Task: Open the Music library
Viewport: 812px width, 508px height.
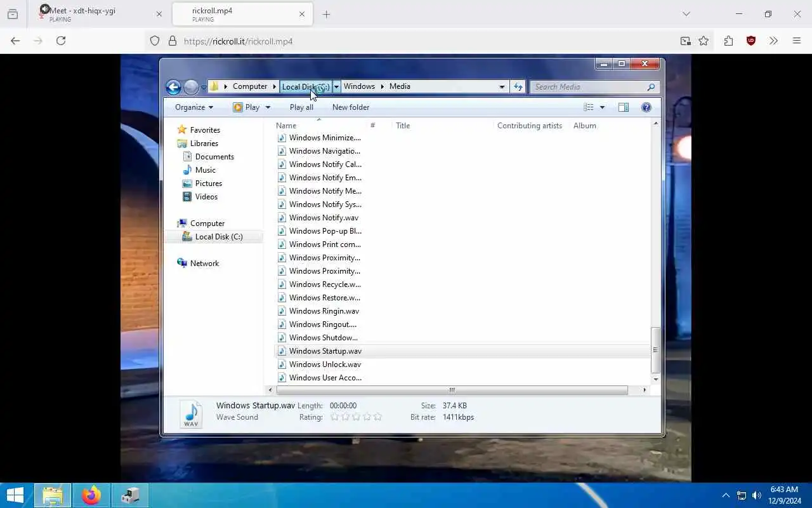Action: (x=206, y=170)
